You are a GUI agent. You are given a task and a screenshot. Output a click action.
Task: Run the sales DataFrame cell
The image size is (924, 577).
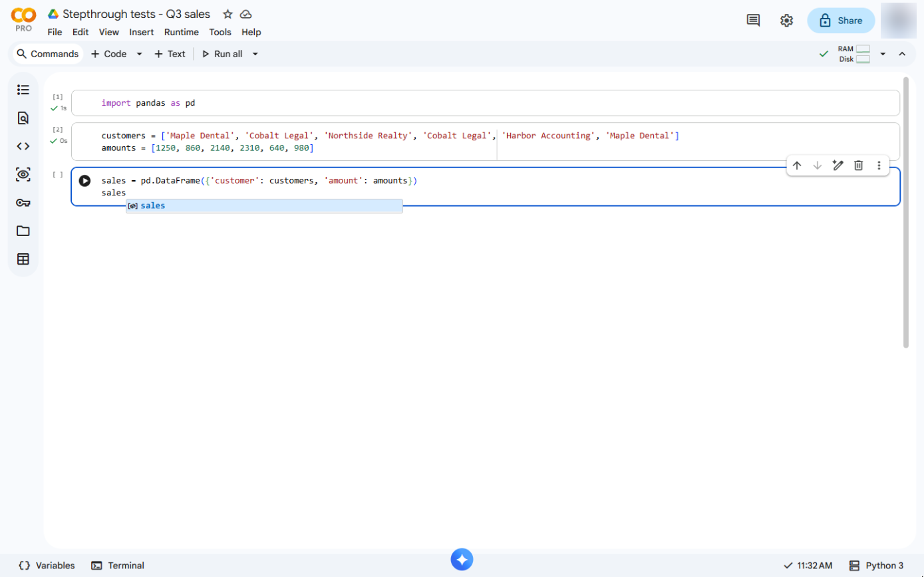(x=84, y=181)
